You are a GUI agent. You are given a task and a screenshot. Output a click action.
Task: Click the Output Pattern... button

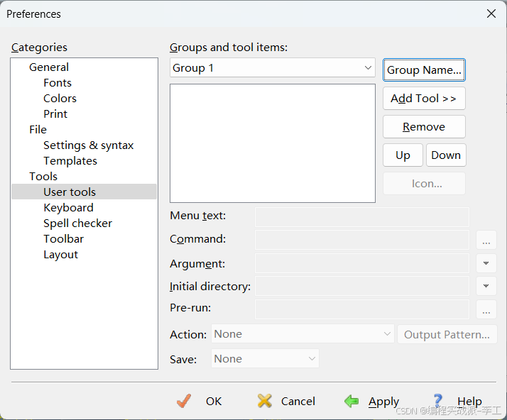pyautogui.click(x=447, y=334)
